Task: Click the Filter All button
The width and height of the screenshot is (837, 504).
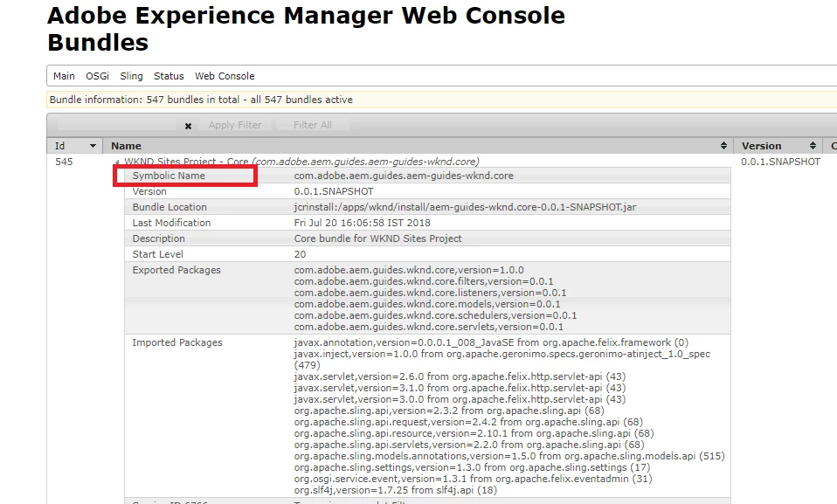Action: pos(312,125)
